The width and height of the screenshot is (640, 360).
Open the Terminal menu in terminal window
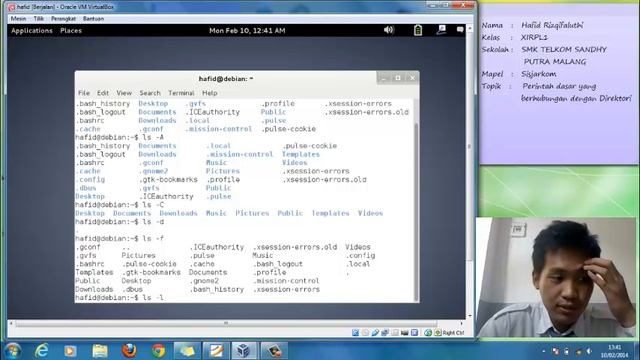click(181, 93)
